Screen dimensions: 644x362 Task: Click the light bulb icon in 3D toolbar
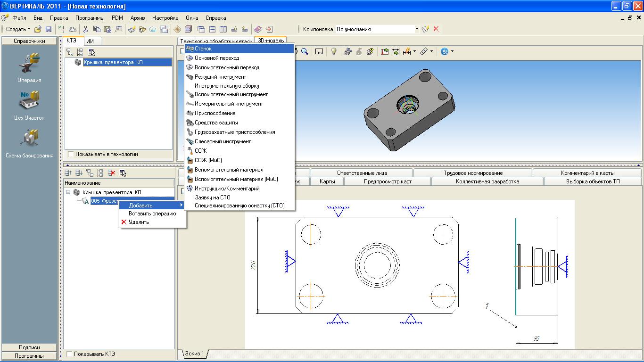click(334, 51)
